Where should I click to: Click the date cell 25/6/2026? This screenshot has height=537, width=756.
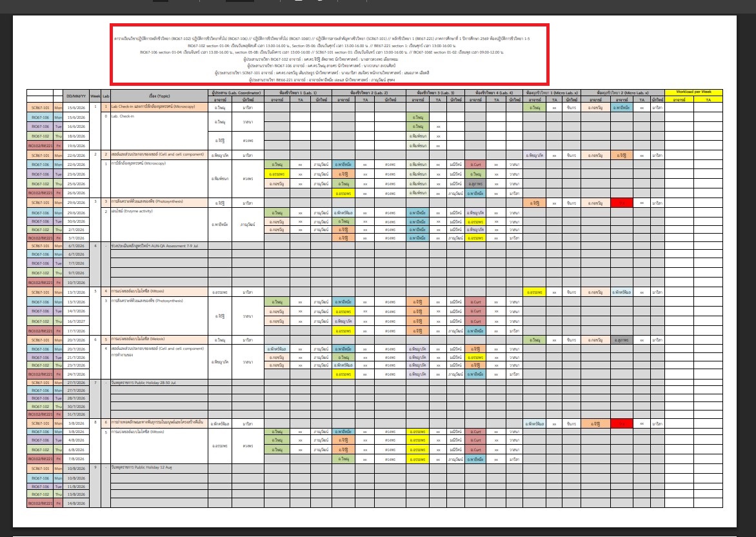tap(76, 184)
